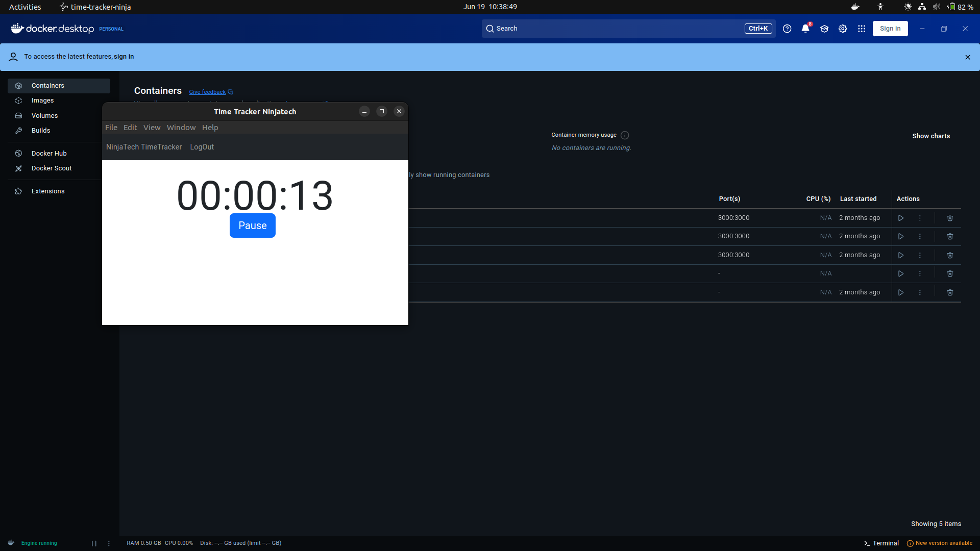Select Images in Docker sidebar

42,101
